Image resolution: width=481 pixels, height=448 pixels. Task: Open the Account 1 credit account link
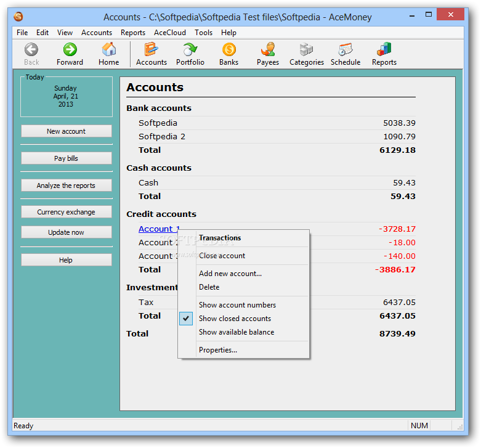click(x=159, y=229)
